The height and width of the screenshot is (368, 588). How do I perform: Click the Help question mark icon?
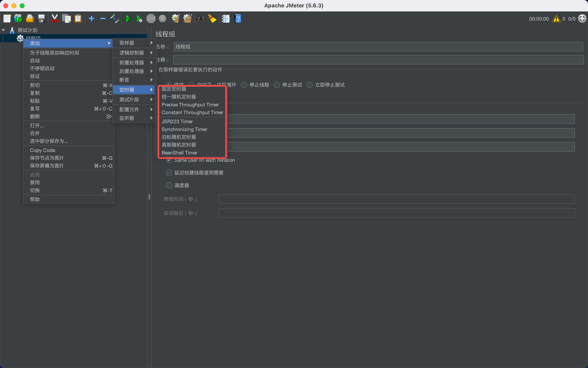pos(238,18)
